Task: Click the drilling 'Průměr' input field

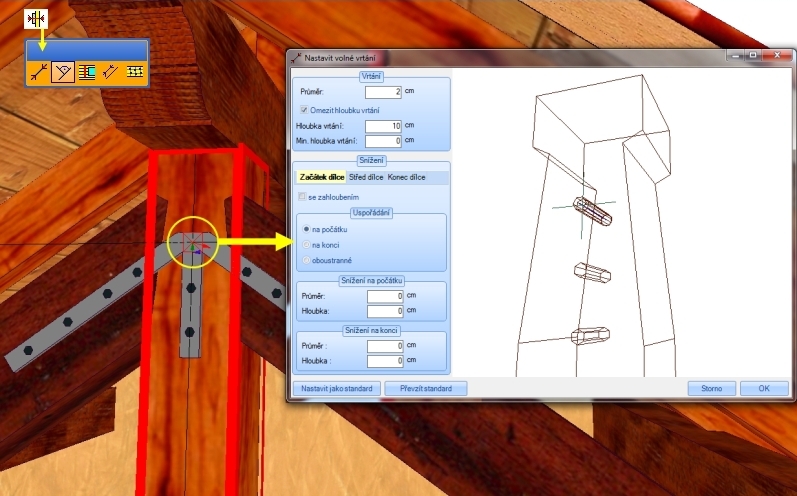Action: click(383, 92)
